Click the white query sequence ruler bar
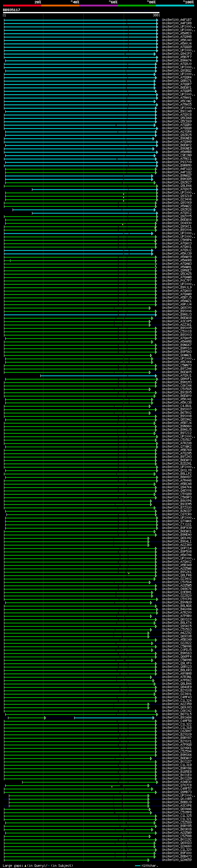 tap(81, 12)
